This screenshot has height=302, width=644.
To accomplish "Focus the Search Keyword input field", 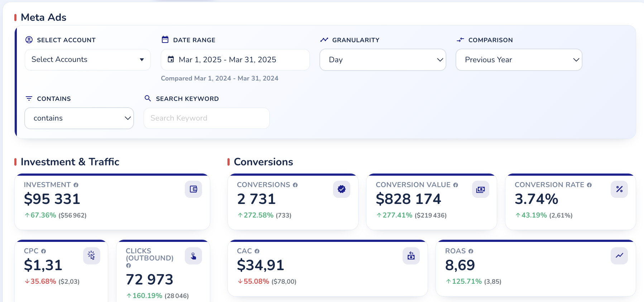I will click(x=207, y=118).
